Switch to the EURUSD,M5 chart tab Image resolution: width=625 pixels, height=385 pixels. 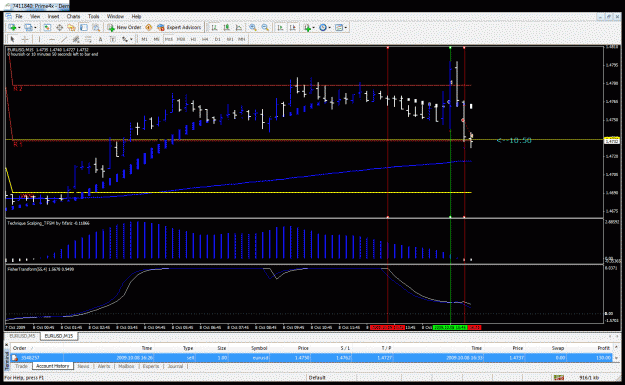click(22, 336)
